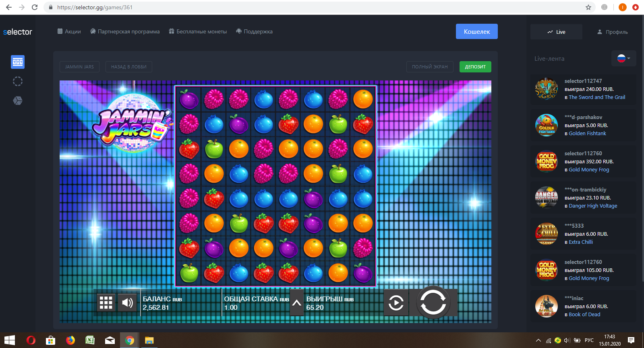This screenshot has width=644, height=348.
Task: Switch to the Live tab
Action: point(556,32)
